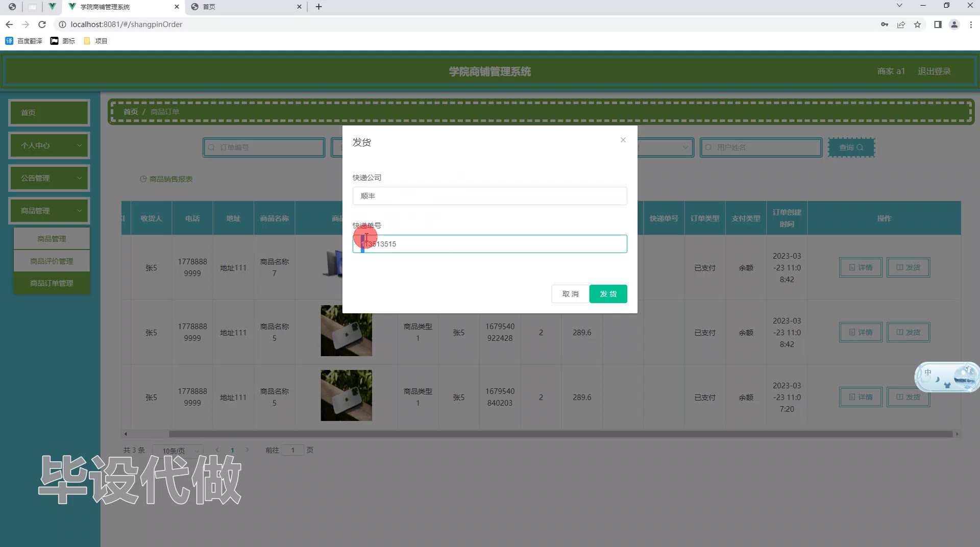Click 首页 in the breadcrumb
The width and height of the screenshot is (980, 547).
(131, 112)
